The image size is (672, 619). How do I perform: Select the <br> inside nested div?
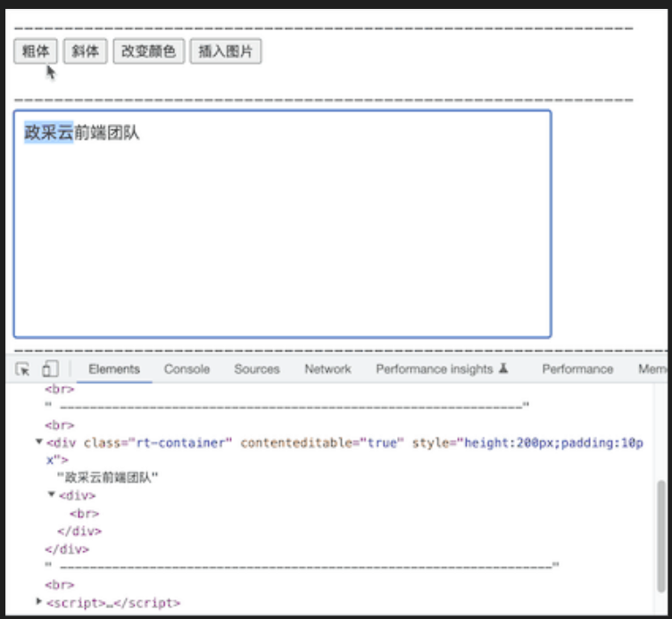(85, 513)
